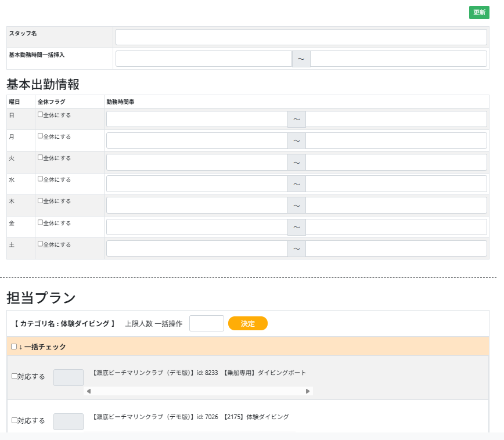The height and width of the screenshot is (440, 504).
Task: Click the orange 決定 button
Action: pyautogui.click(x=248, y=323)
